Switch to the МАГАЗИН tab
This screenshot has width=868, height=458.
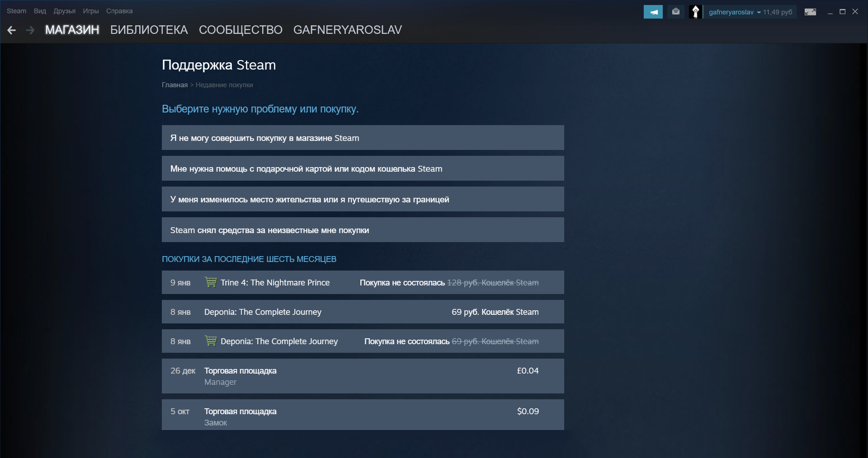pos(72,30)
